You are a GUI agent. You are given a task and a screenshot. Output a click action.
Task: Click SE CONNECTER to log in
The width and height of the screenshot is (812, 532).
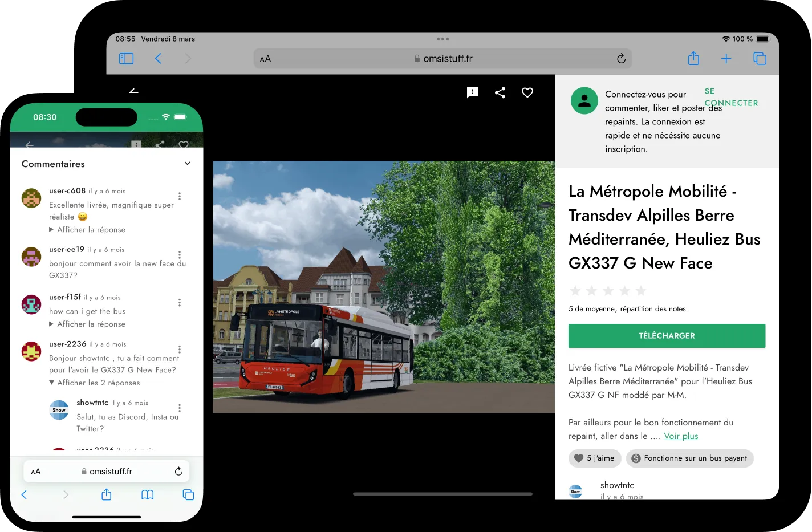(x=731, y=97)
